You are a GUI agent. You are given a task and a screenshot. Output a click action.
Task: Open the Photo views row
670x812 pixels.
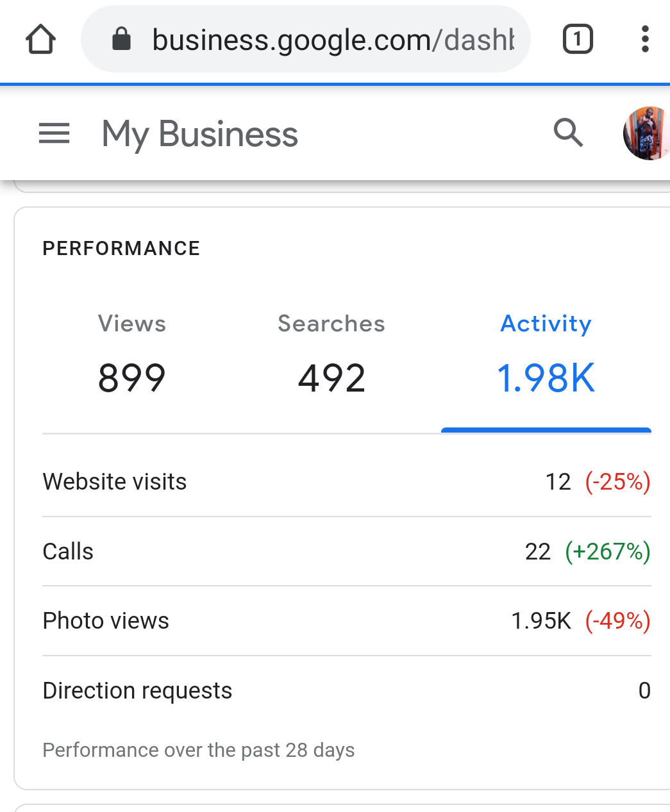click(x=346, y=621)
